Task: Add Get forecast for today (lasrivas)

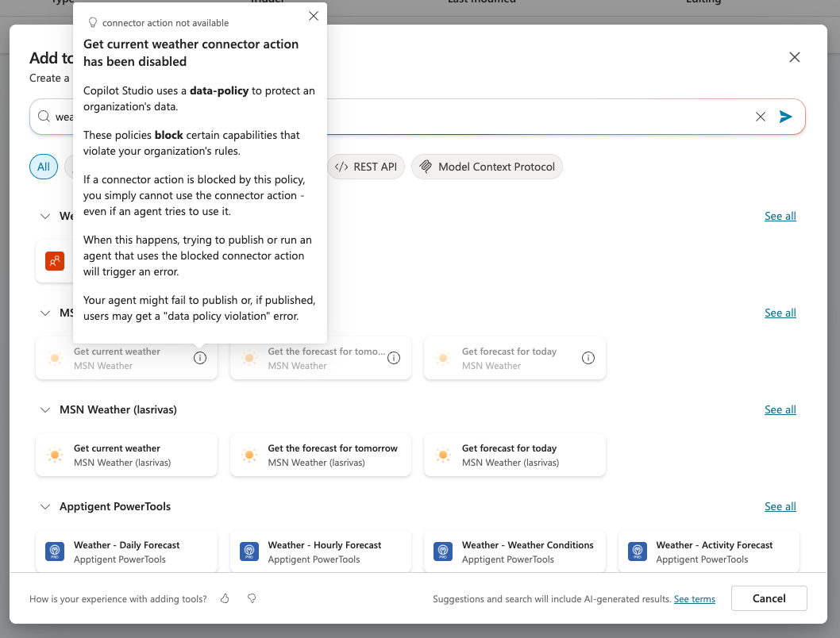Action: pos(514,455)
